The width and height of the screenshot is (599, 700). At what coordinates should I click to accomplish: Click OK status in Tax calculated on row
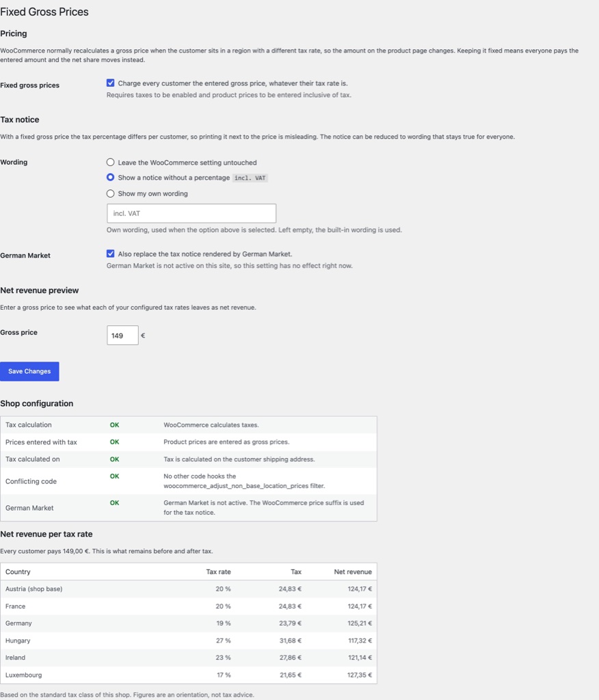tap(114, 459)
